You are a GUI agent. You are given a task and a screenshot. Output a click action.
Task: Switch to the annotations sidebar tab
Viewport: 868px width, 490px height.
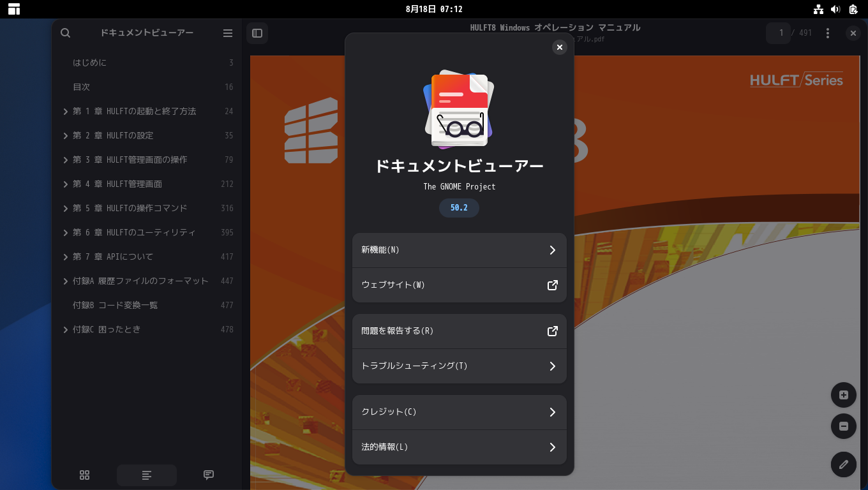[209, 475]
